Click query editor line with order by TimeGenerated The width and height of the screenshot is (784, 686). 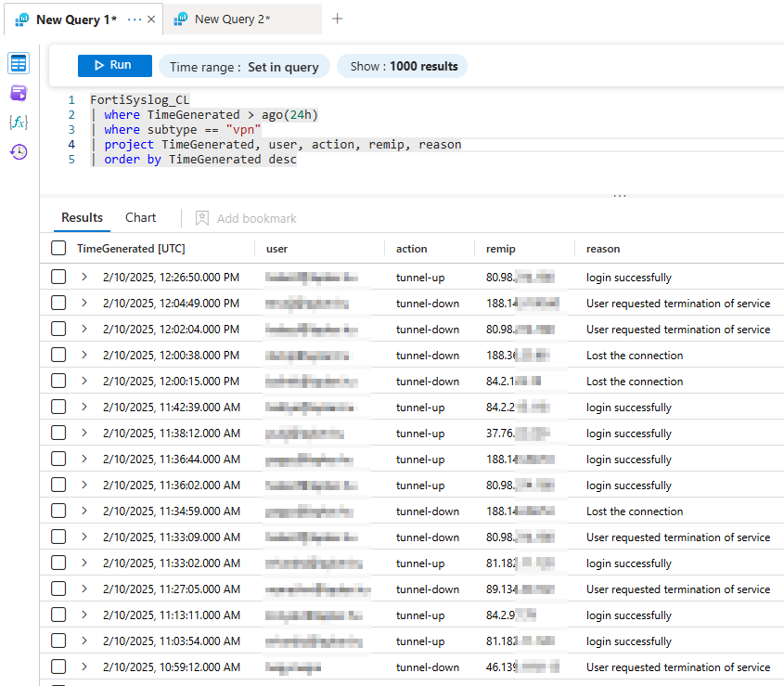pos(200,159)
